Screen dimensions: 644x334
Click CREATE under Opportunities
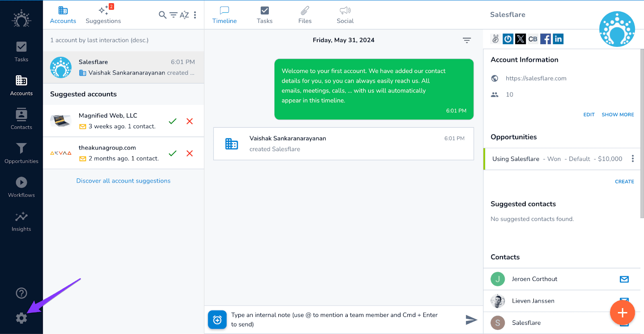click(x=624, y=182)
